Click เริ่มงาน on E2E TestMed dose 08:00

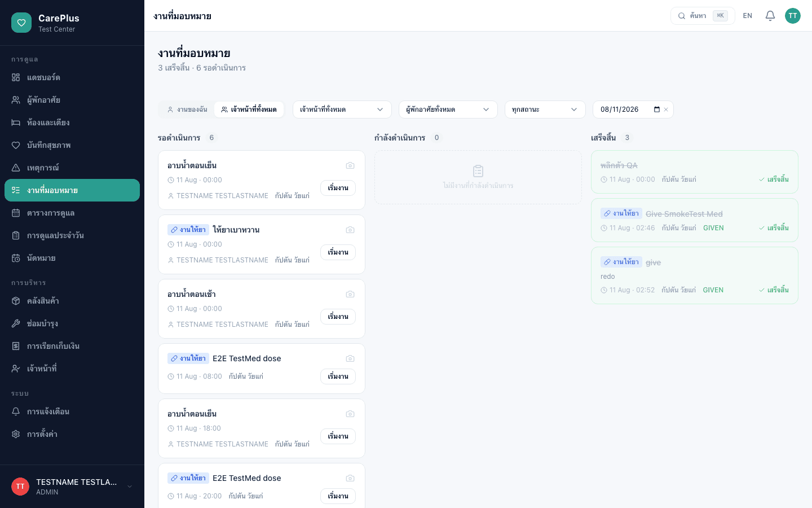338,376
